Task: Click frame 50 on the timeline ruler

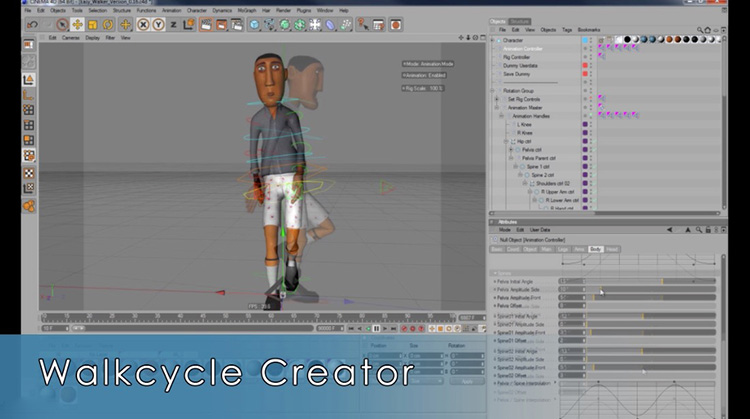Action: tap(226, 317)
